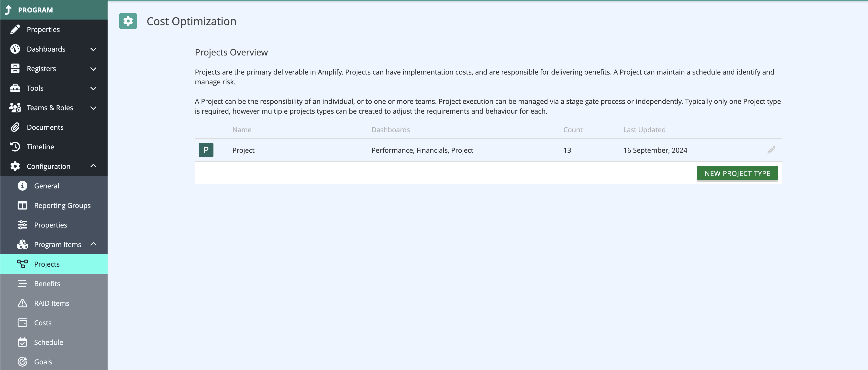Screen dimensions: 868x370
Task: Click the Tools toolbox icon
Action: [x=15, y=88]
